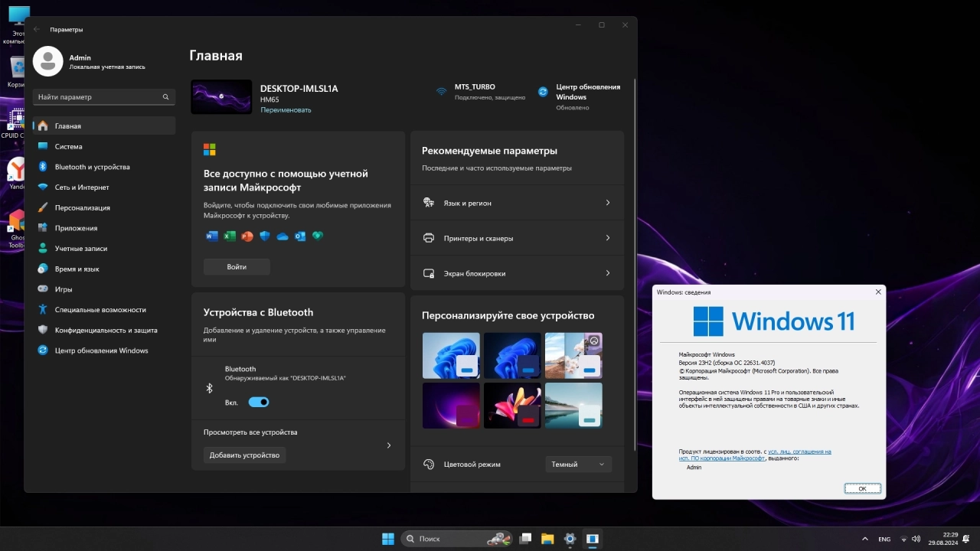Open Network and Internet sidebar icon
980x551 pixels.
coord(43,187)
